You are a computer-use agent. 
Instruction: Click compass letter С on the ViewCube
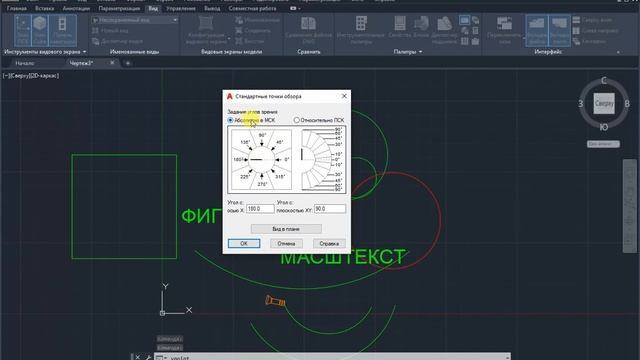[604, 80]
